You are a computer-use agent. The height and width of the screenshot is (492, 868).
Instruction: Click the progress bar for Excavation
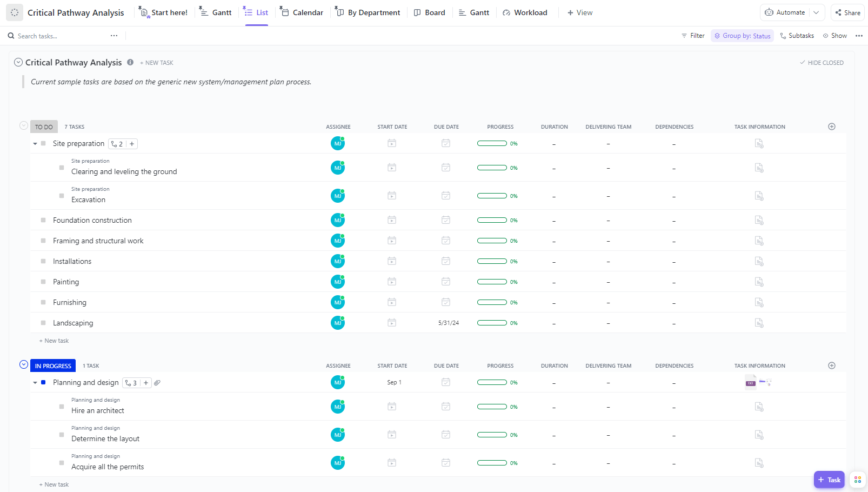click(492, 196)
